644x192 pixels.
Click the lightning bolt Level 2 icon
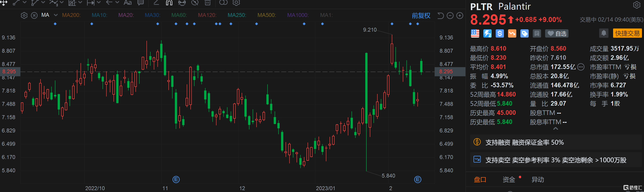(x=487, y=33)
